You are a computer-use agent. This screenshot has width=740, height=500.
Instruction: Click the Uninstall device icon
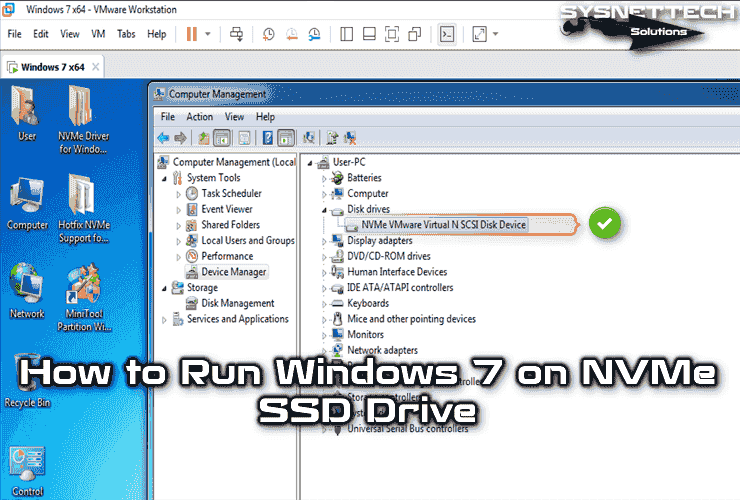pos(350,138)
